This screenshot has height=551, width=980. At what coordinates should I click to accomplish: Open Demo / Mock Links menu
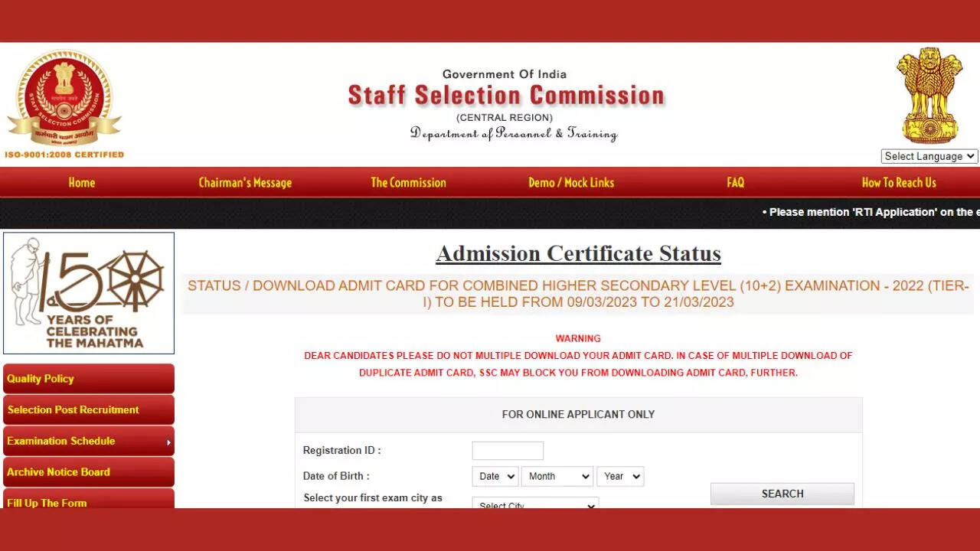point(571,183)
